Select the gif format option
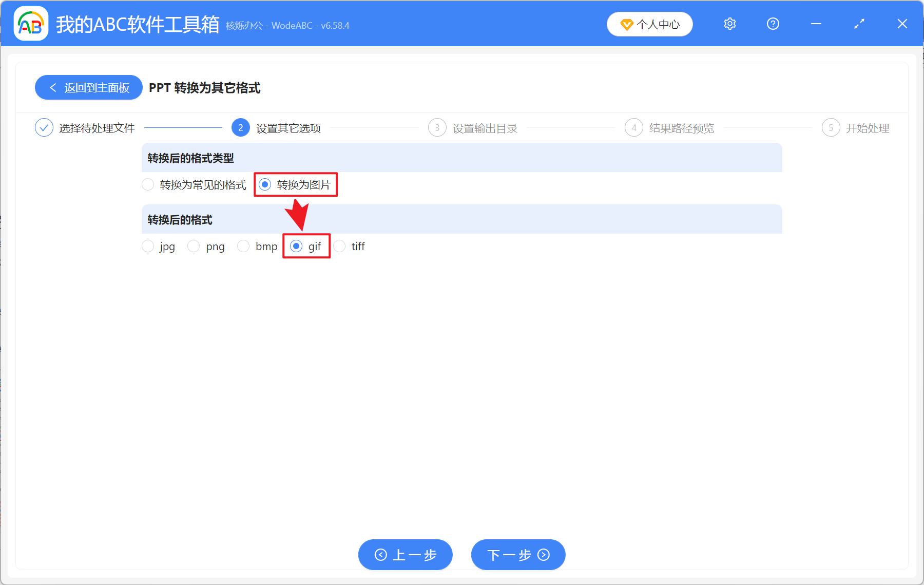The image size is (924, 585). 297,246
